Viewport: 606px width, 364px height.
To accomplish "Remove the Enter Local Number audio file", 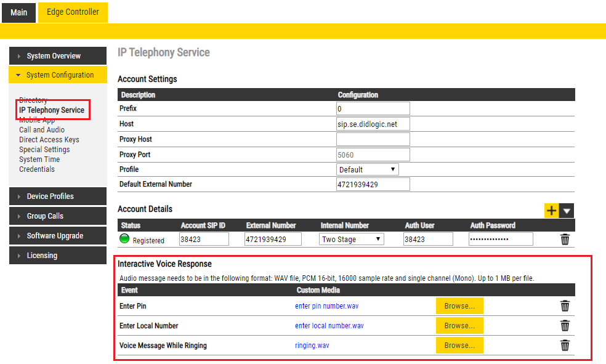I will pyautogui.click(x=565, y=326).
